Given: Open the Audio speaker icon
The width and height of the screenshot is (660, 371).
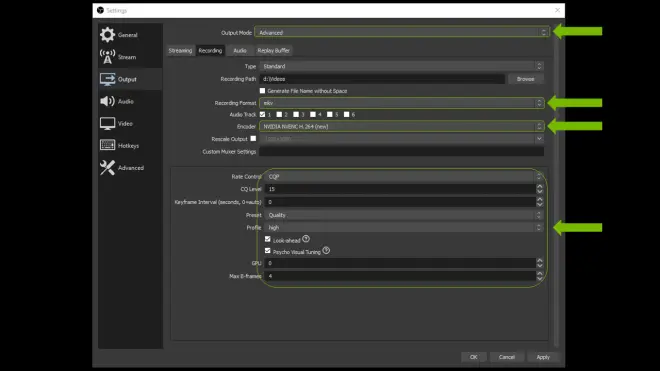Looking at the screenshot, I should 107,101.
